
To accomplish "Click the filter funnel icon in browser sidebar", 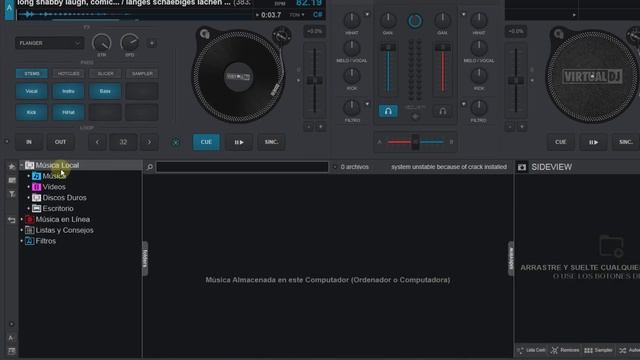I will coord(11,194).
